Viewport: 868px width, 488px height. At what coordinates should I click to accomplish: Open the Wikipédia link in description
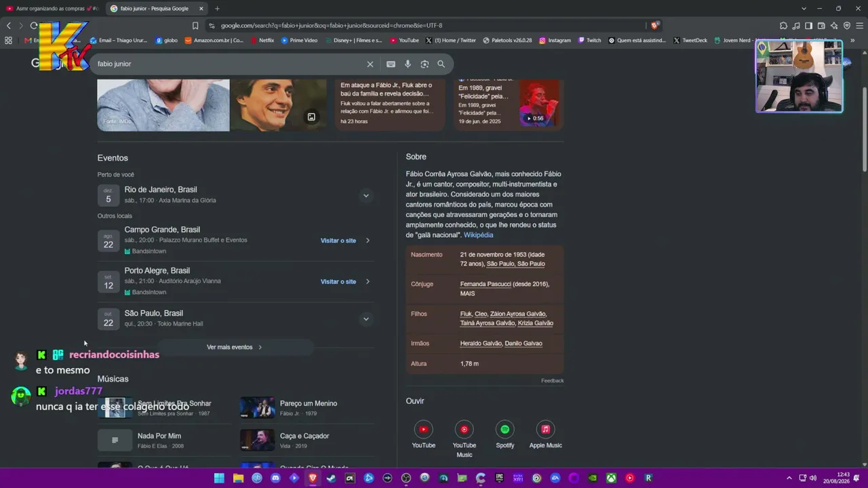click(x=478, y=235)
